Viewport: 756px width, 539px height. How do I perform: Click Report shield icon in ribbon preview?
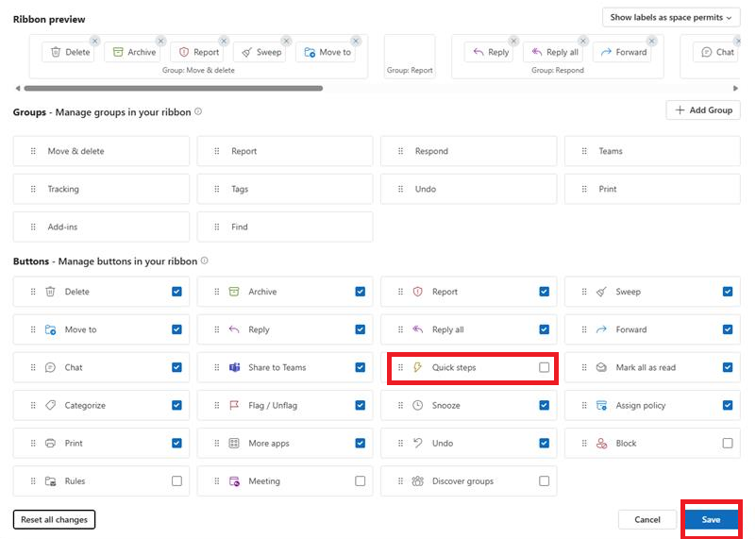click(184, 52)
